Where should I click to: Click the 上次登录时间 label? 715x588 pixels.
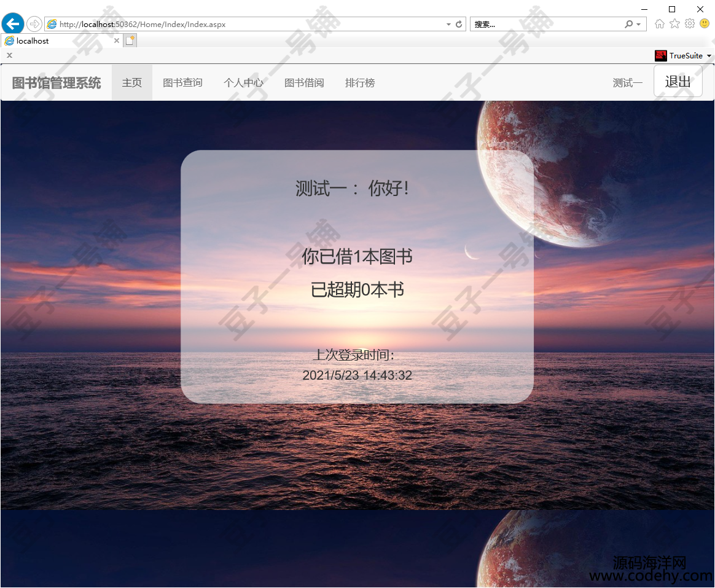click(x=354, y=355)
